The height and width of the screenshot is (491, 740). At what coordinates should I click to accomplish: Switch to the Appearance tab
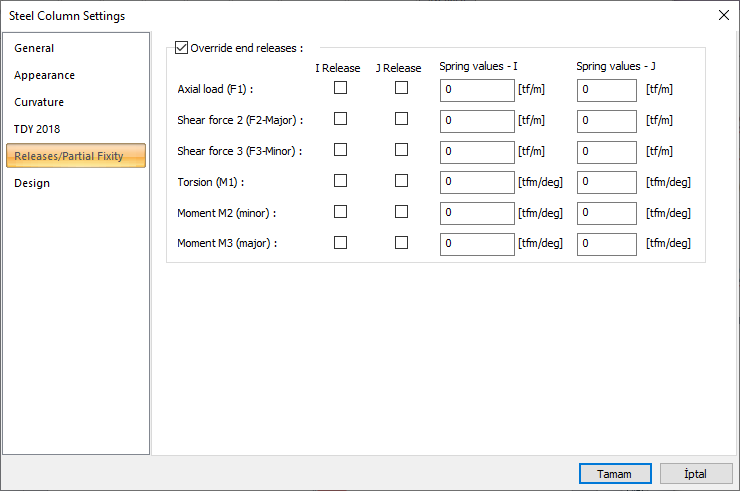(44, 75)
